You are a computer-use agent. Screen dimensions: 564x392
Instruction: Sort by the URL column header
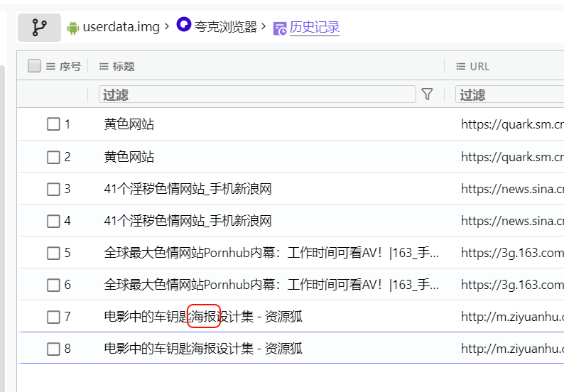(479, 66)
